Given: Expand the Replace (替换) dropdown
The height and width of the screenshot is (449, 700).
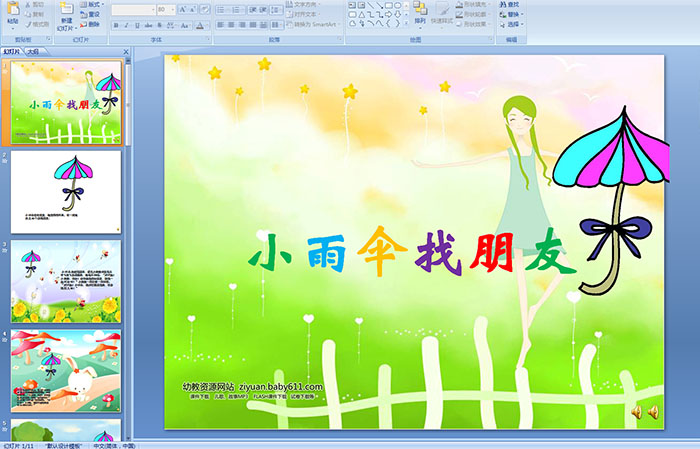Looking at the screenshot, I should (522, 14).
